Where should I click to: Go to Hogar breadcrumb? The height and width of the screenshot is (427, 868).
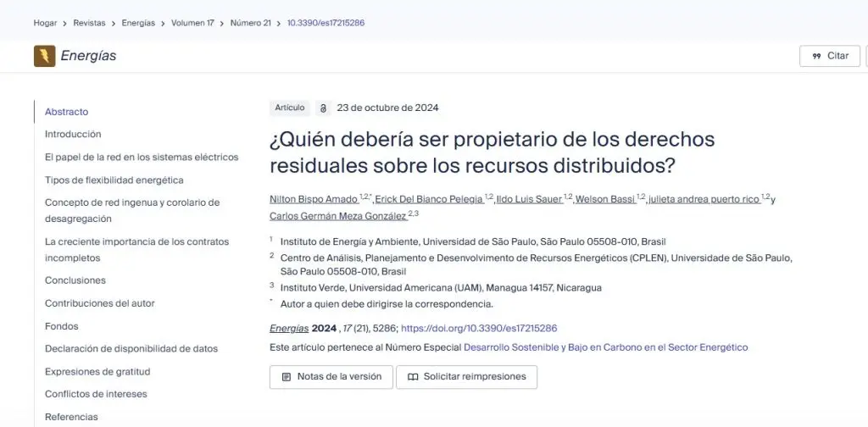(46, 23)
